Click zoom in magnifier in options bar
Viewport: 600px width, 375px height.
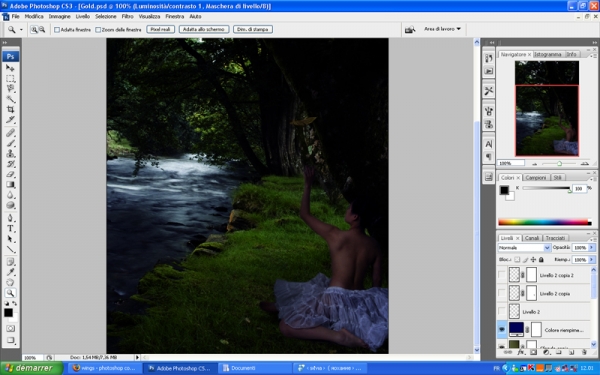34,29
